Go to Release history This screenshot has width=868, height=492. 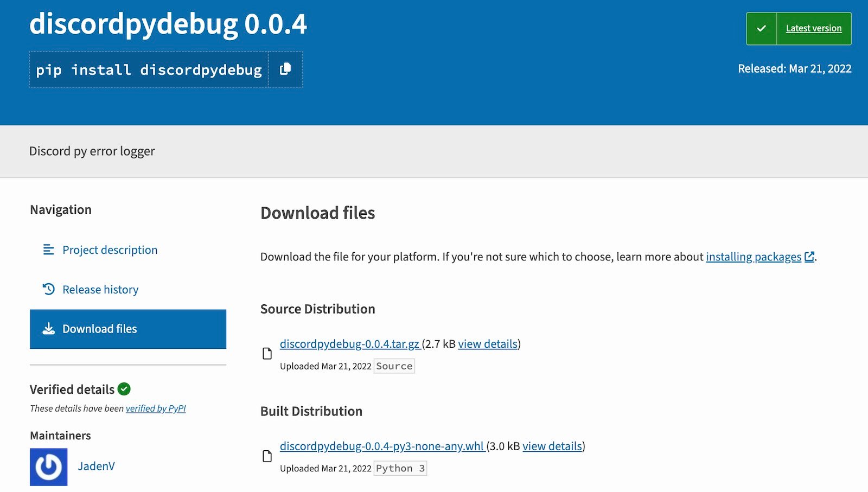pyautogui.click(x=100, y=290)
